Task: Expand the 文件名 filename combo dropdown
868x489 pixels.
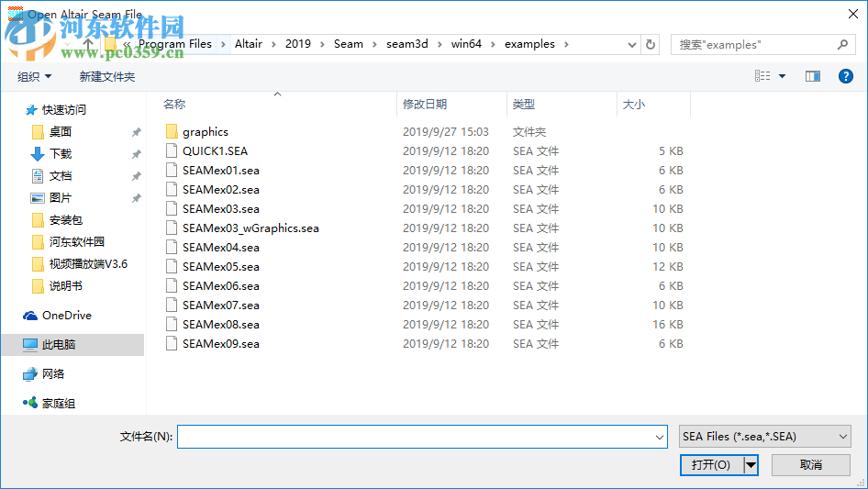Action: (660, 437)
